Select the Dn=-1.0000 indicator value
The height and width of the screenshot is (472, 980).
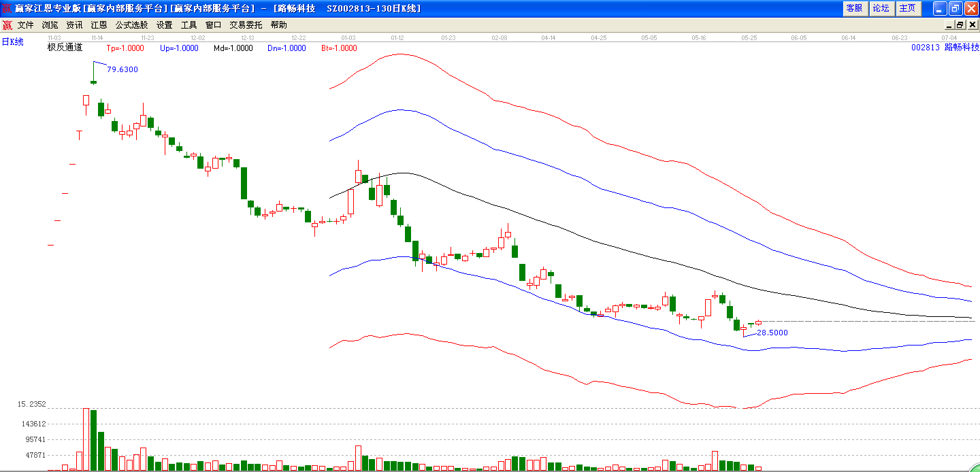click(287, 48)
